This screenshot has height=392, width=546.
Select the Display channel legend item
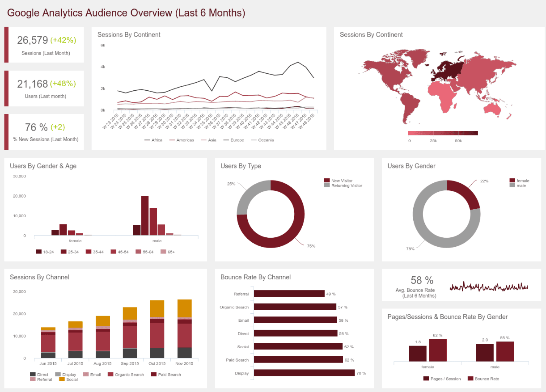[66, 375]
